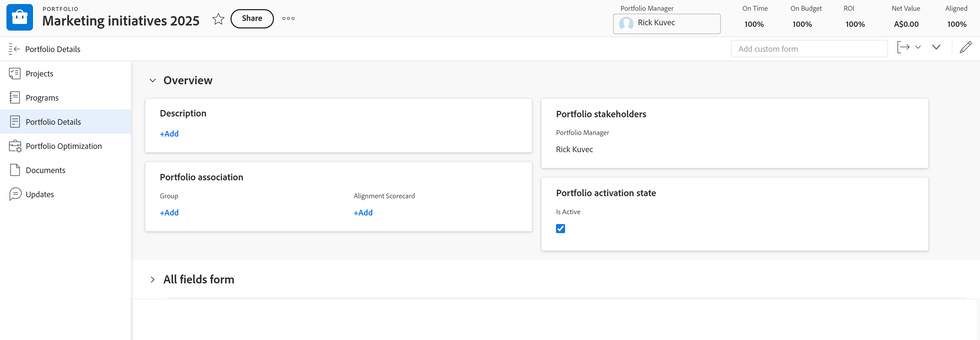Favorite this portfolio with the star icon

coord(218,19)
